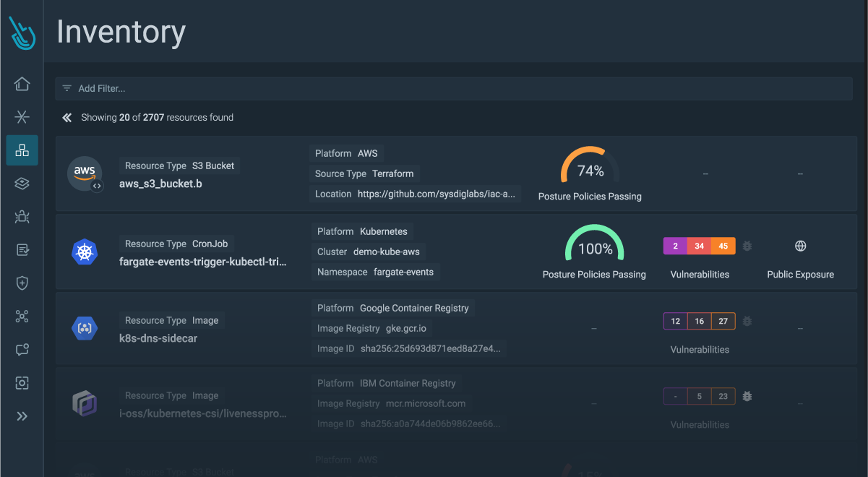
Task: Open resource k8s-dns-sidecar
Action: click(x=158, y=338)
